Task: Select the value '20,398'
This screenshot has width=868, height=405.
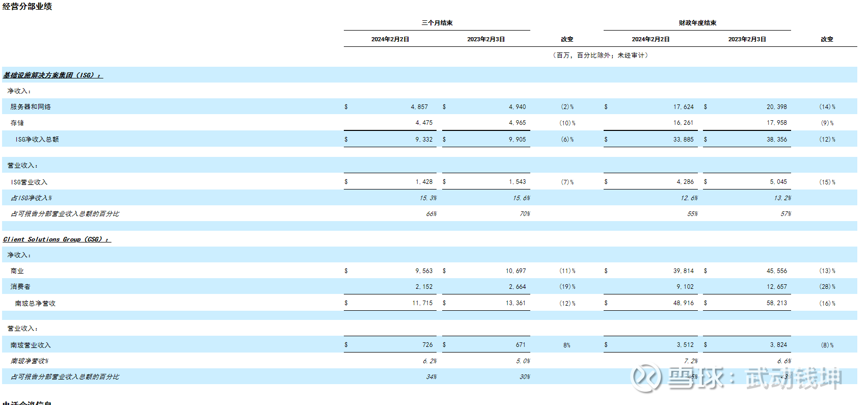Action: point(777,107)
